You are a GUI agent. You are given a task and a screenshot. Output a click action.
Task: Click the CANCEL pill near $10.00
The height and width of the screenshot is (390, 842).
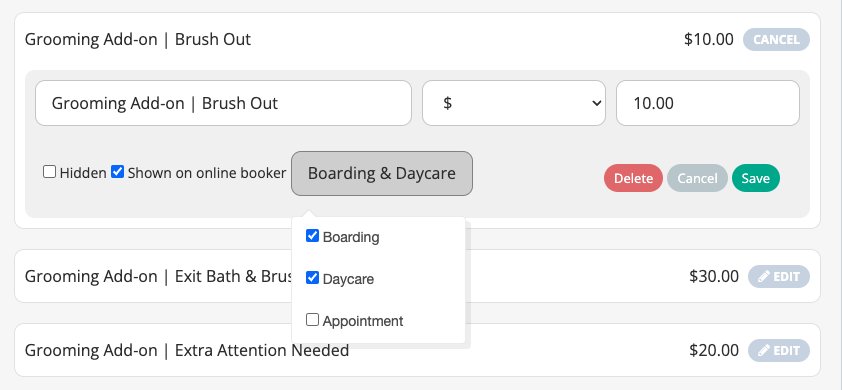point(776,40)
